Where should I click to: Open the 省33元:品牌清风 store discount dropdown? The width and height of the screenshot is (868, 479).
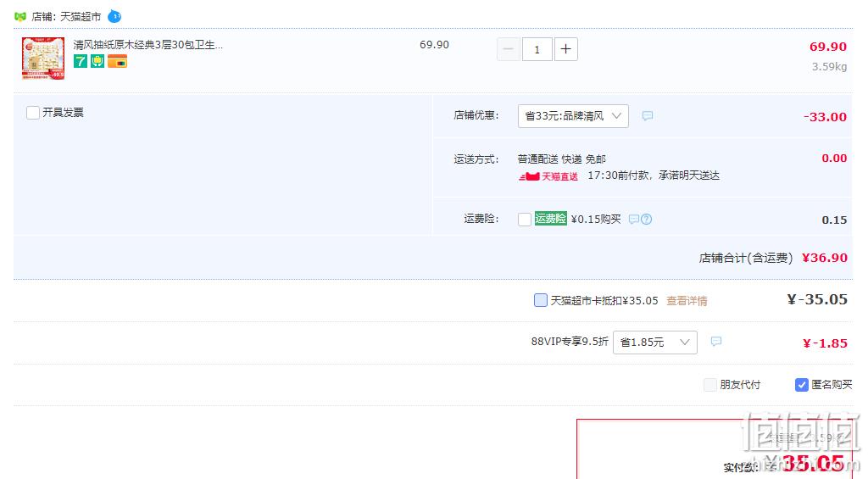573,116
